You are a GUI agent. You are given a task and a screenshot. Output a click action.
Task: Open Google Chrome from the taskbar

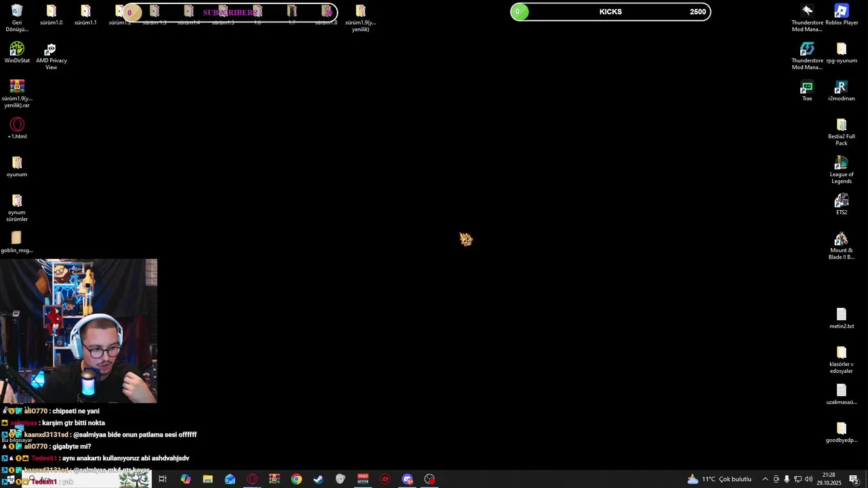tap(296, 479)
